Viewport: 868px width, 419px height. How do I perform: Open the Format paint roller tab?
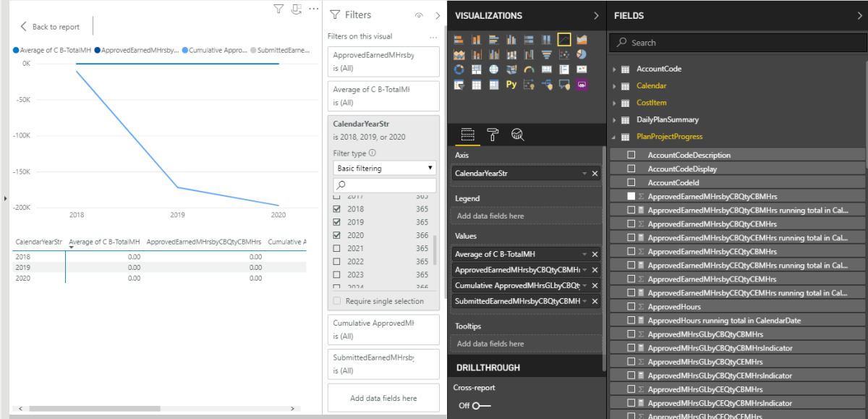492,134
